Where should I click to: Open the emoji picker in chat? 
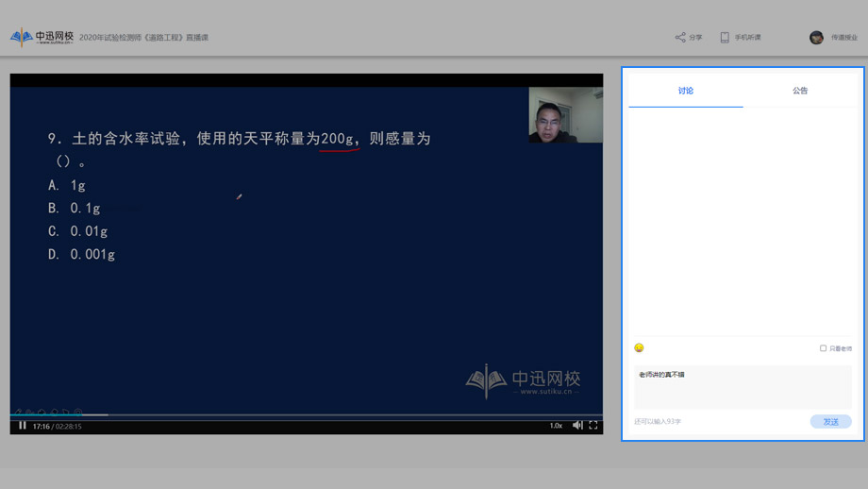pos(639,348)
